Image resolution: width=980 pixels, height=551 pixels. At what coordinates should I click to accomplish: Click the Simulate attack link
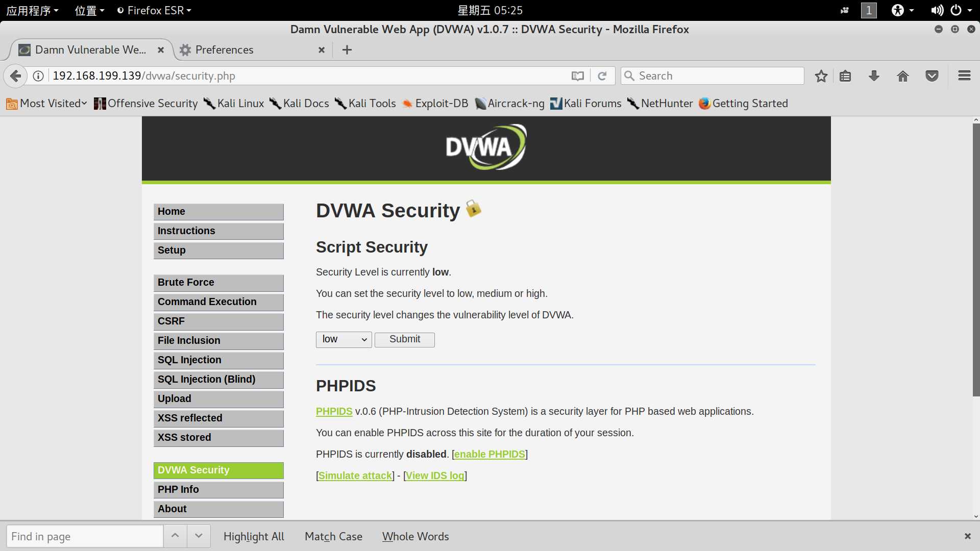coord(355,475)
